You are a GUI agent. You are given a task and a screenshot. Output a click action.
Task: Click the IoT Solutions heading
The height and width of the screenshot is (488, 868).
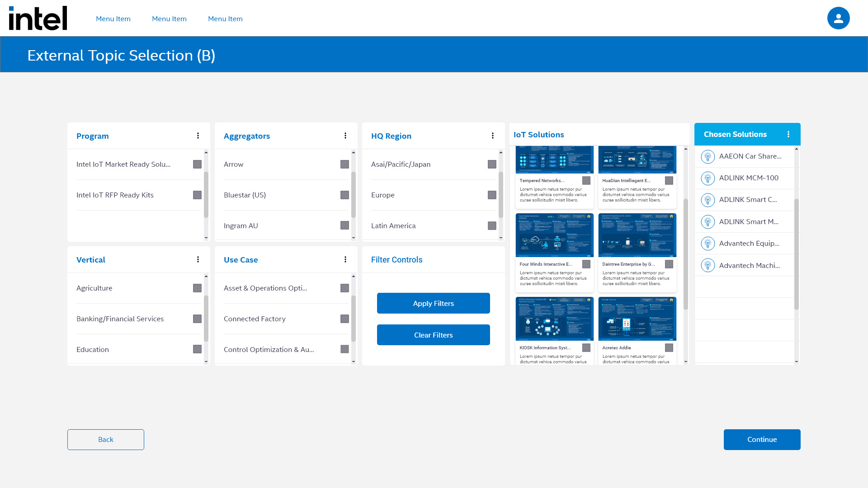pyautogui.click(x=538, y=135)
